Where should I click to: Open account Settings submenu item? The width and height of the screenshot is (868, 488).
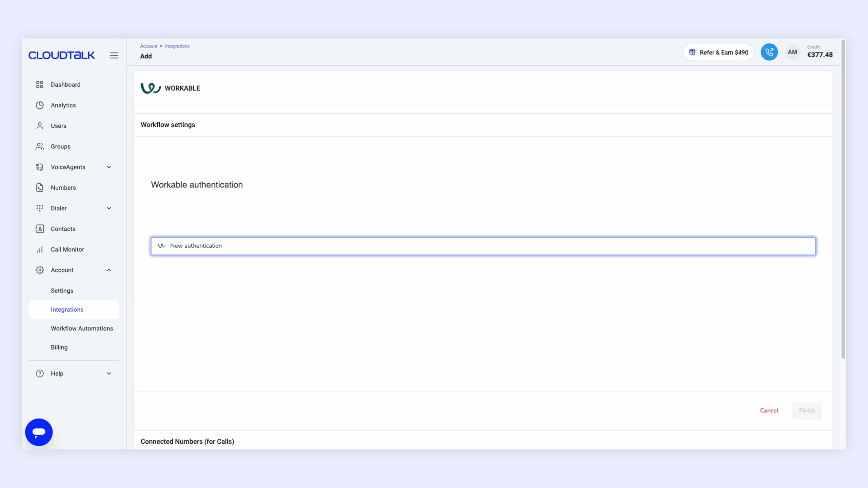point(62,291)
